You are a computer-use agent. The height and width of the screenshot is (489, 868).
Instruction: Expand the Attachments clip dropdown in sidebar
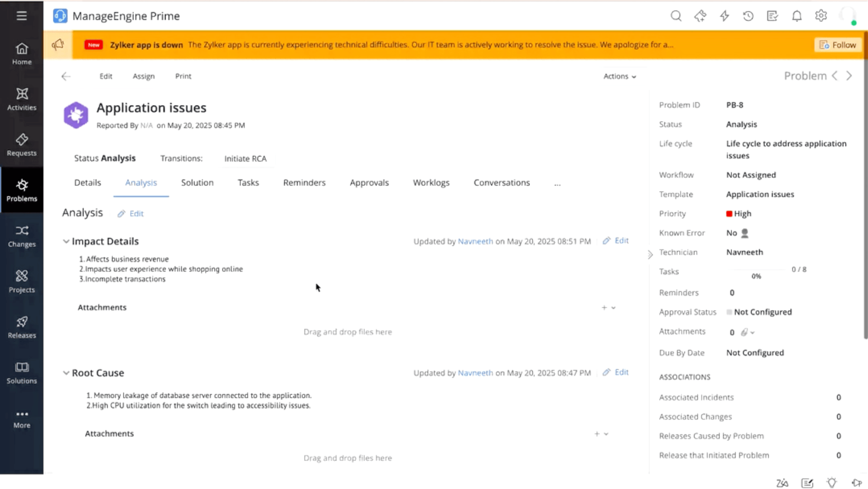(748, 332)
